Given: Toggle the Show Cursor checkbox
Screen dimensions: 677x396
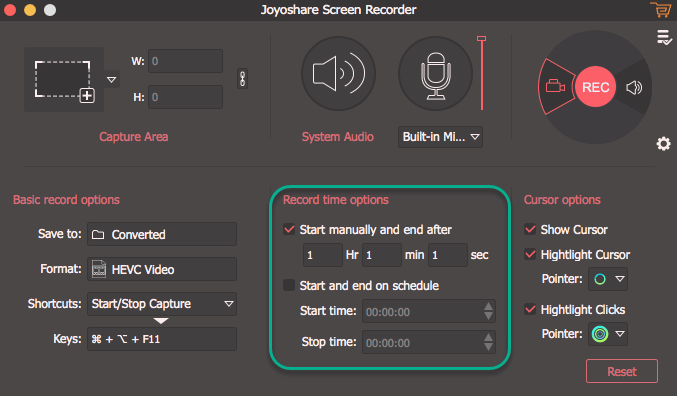Looking at the screenshot, I should click(x=530, y=229).
